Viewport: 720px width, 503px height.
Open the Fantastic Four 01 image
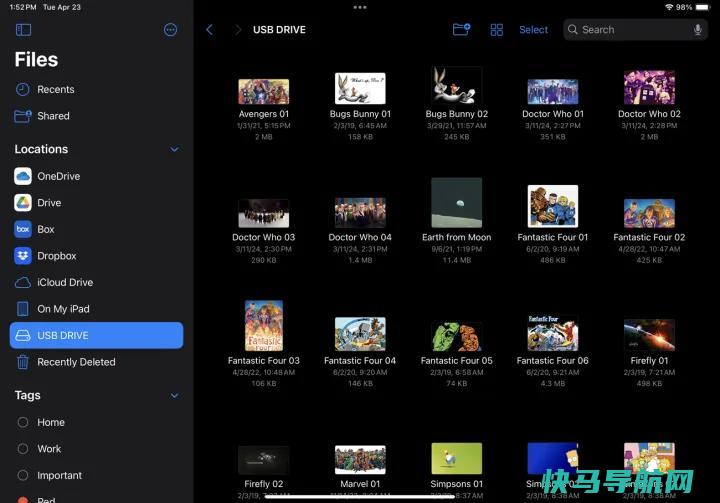tap(553, 206)
